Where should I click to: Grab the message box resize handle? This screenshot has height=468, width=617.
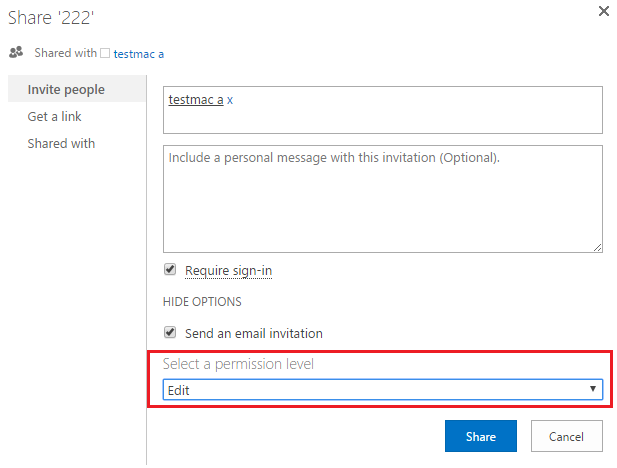click(x=597, y=246)
